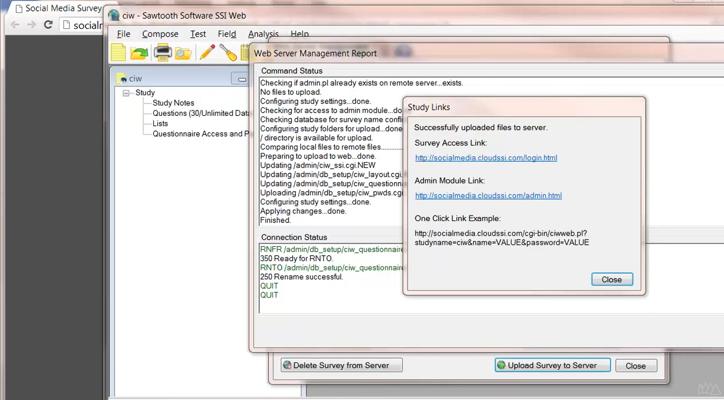Open the File menu
Screen dimensions: 724x400
tap(123, 34)
